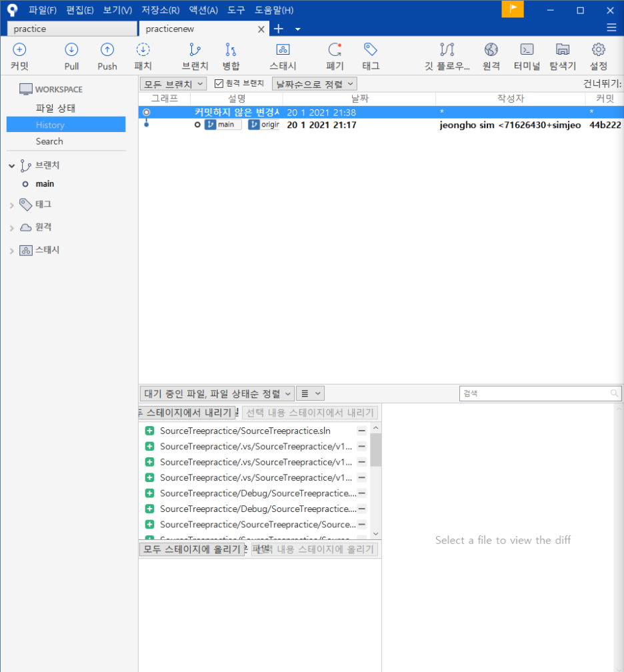Click the 스테이지에서 내리기 (unstage all) button
The image size is (624, 672).
point(187,413)
